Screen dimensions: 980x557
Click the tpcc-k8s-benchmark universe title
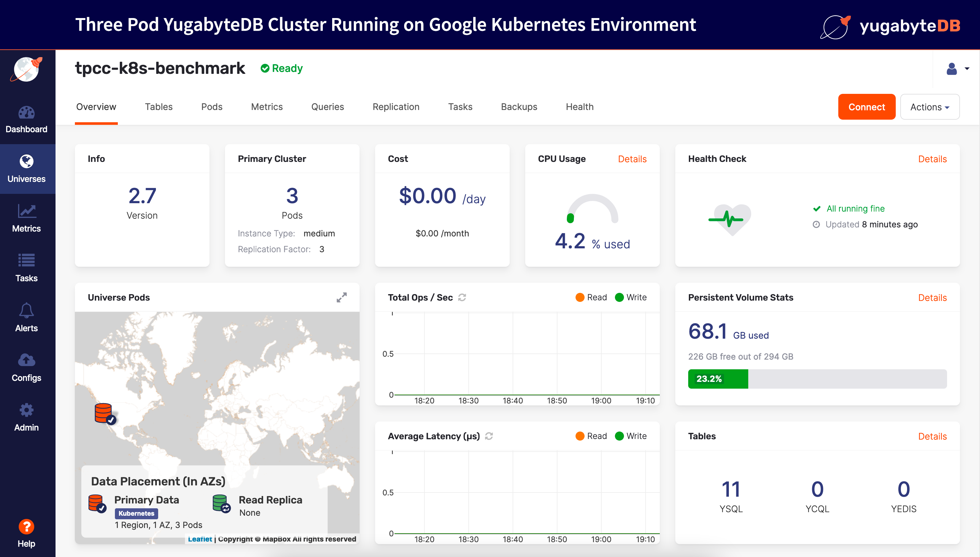[160, 68]
